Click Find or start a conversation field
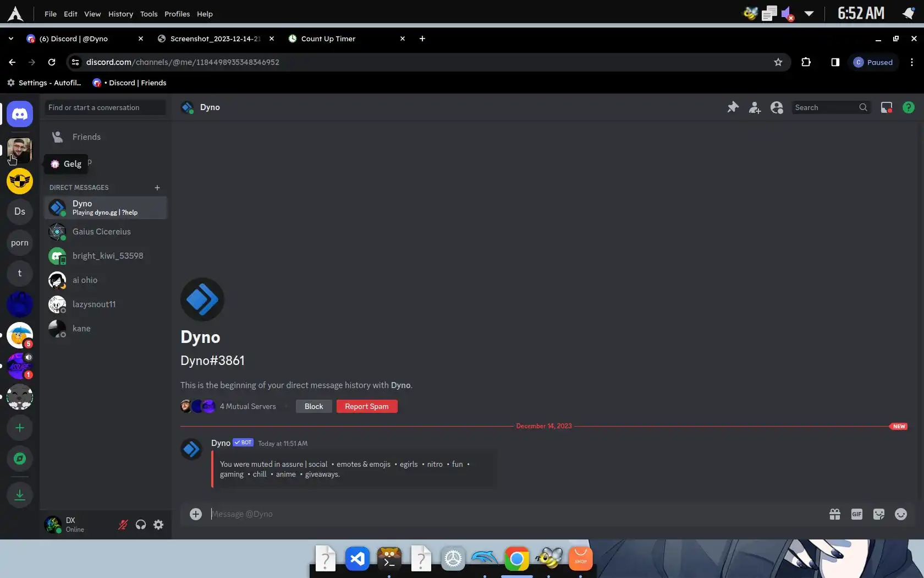 105,107
